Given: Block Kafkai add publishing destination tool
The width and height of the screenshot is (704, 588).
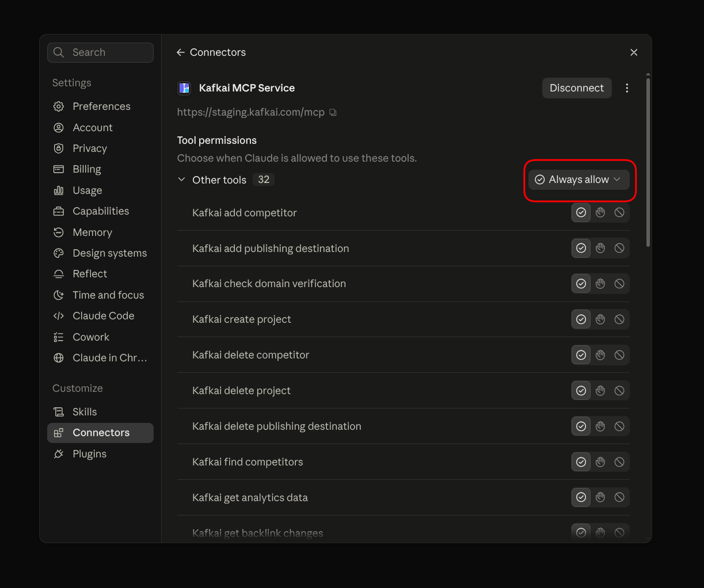Looking at the screenshot, I should (x=619, y=248).
